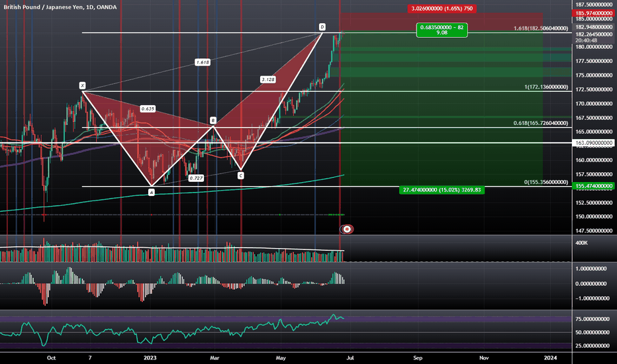Click the 187.500000000 price axis value
This screenshot has width=617, height=364.
(594, 5)
